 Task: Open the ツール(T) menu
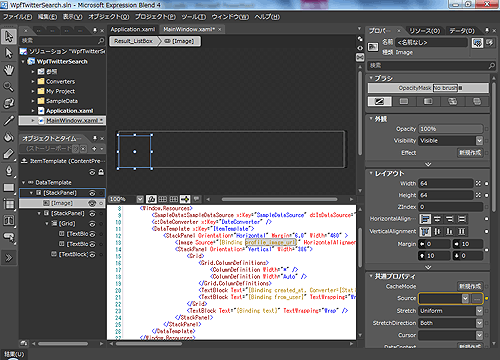194,17
